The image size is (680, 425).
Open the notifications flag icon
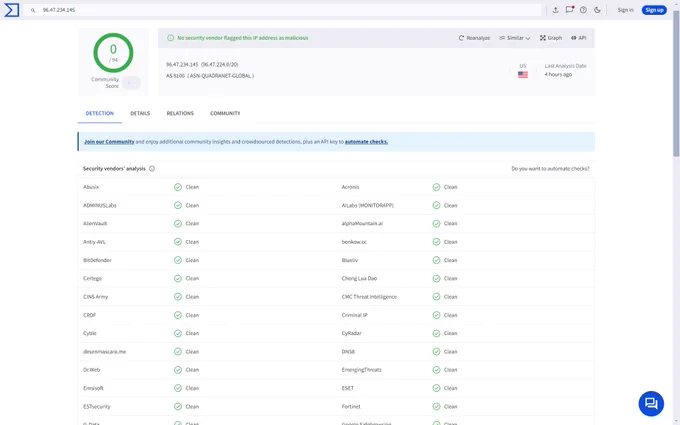point(569,10)
